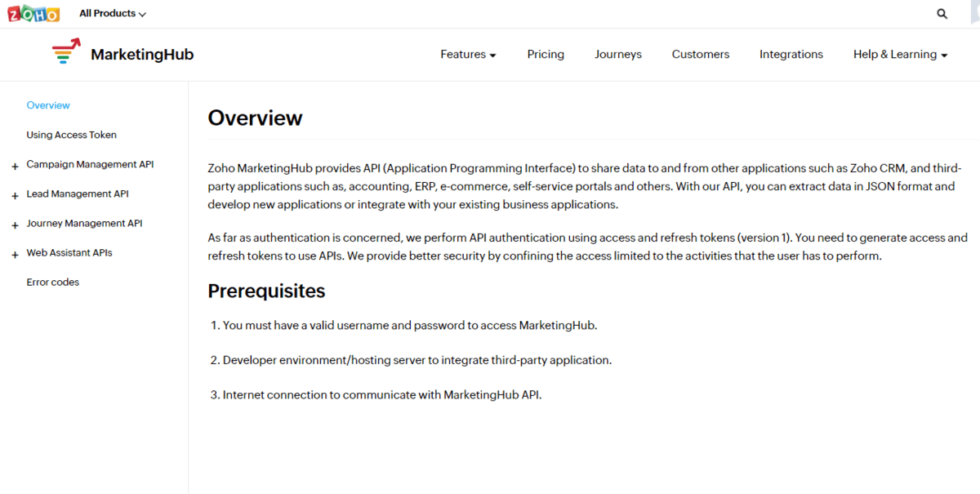Select Overview in the sidebar
This screenshot has height=494, width=980.
(48, 105)
